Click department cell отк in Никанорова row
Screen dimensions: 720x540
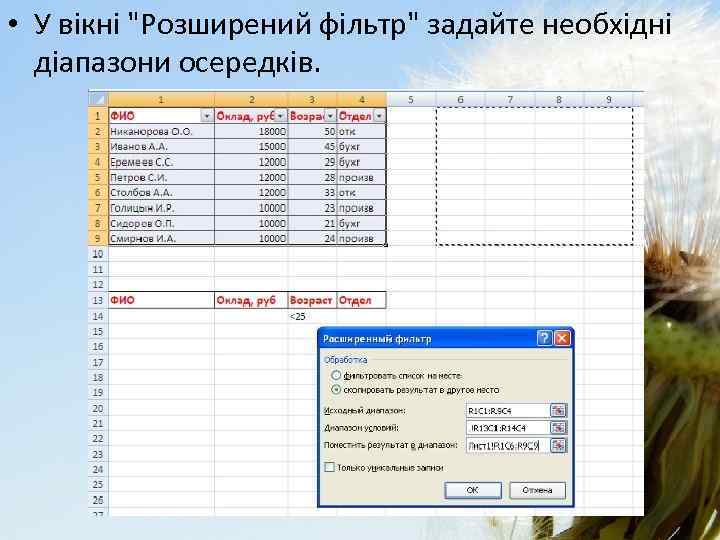click(361, 131)
